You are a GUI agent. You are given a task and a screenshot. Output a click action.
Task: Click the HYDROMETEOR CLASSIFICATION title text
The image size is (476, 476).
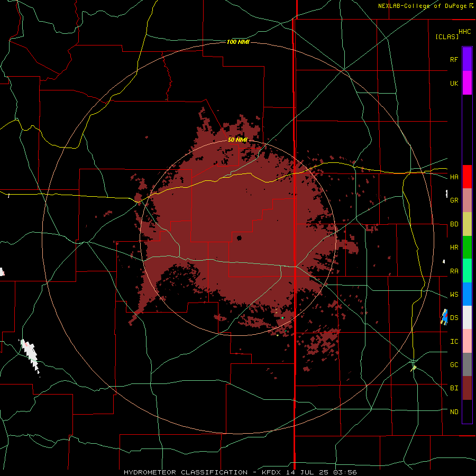[x=186, y=472]
